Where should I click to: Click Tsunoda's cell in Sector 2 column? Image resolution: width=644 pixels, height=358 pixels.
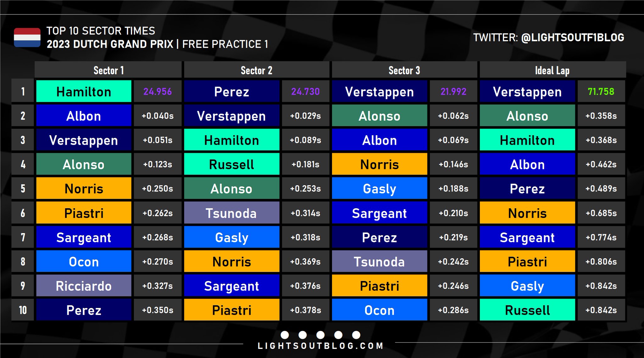click(231, 213)
